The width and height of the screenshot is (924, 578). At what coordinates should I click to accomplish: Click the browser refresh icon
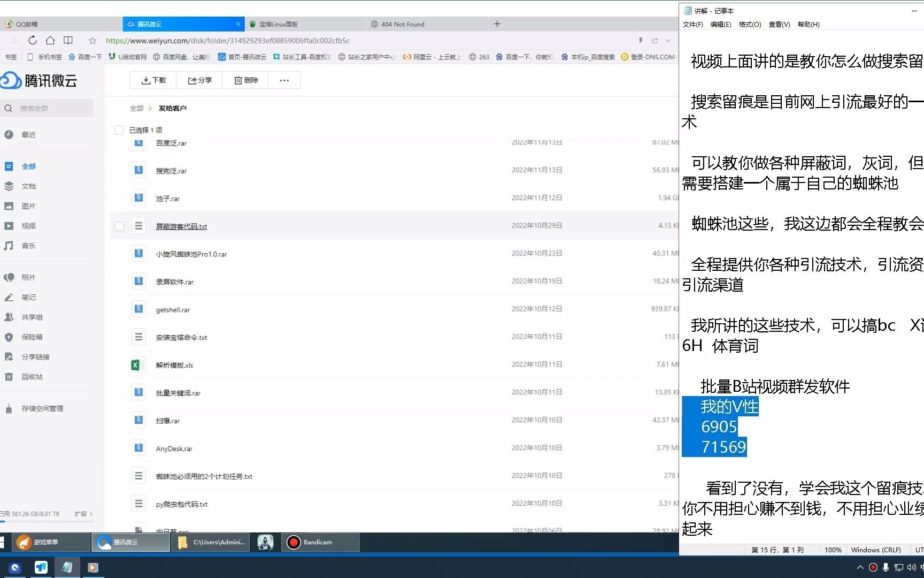[x=33, y=40]
